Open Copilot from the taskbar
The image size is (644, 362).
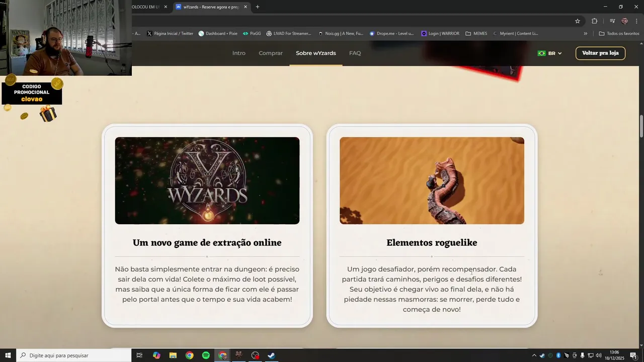coord(156,355)
